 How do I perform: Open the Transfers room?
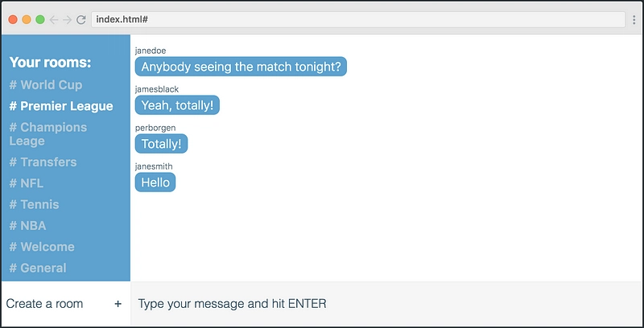point(43,162)
